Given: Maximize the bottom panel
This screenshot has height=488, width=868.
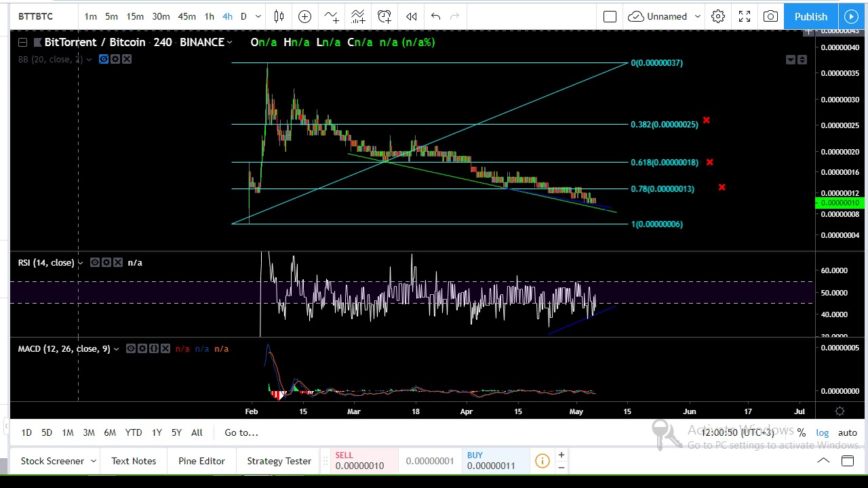Looking at the screenshot, I should (x=848, y=461).
